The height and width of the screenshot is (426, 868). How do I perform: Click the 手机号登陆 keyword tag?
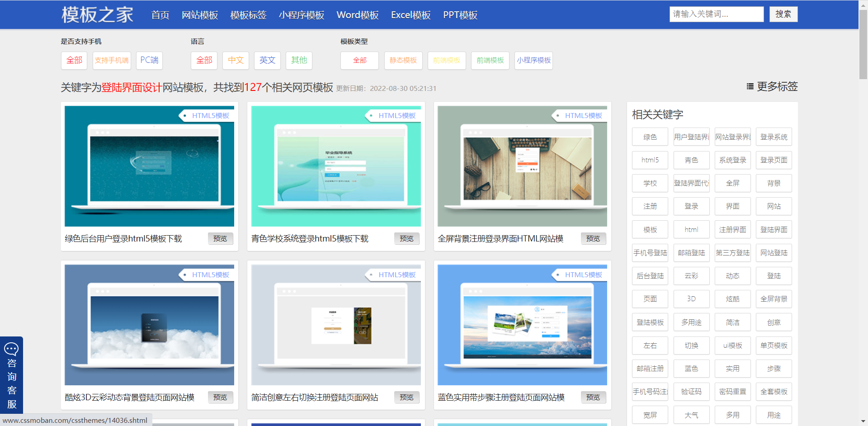650,253
